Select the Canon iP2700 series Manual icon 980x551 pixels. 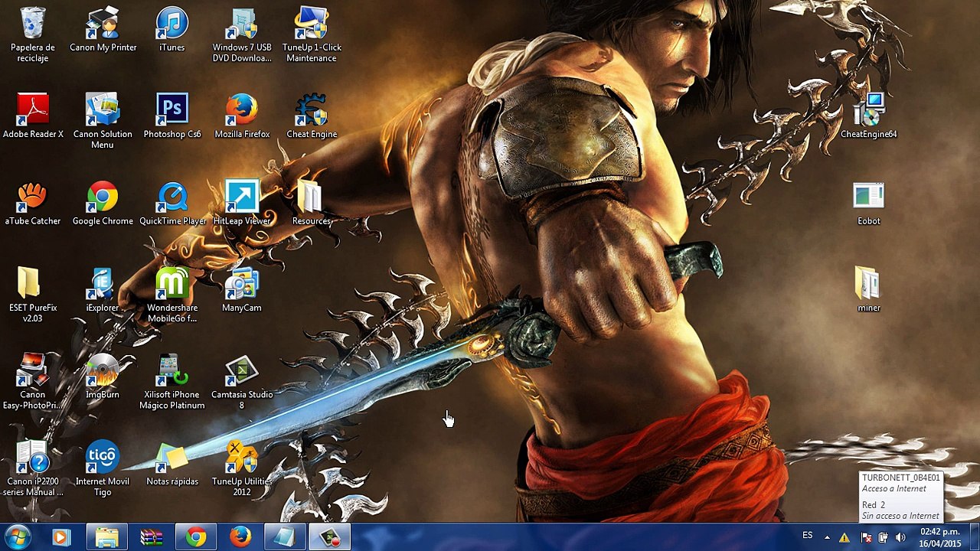pyautogui.click(x=33, y=468)
